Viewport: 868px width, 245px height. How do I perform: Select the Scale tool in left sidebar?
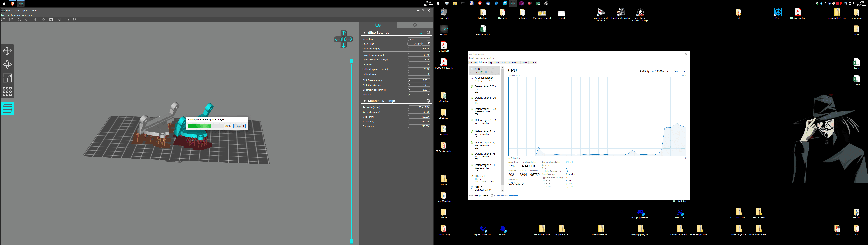pyautogui.click(x=7, y=78)
